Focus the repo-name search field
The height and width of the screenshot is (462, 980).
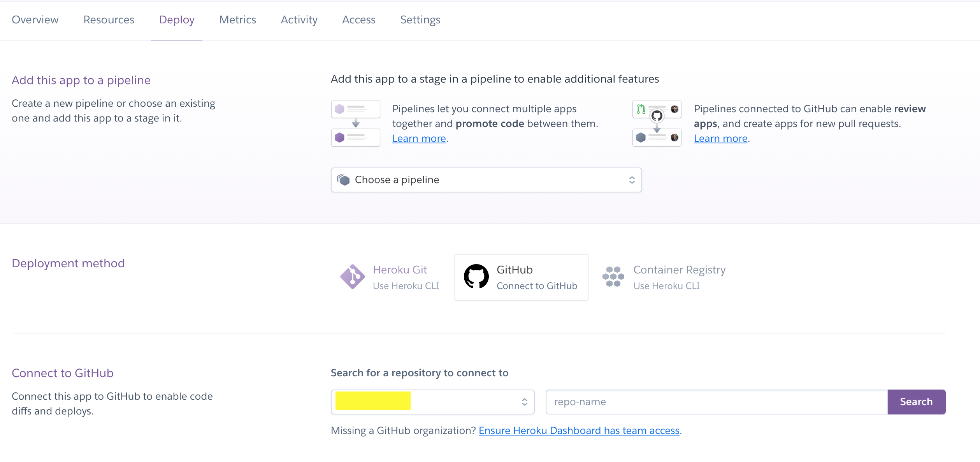click(716, 402)
